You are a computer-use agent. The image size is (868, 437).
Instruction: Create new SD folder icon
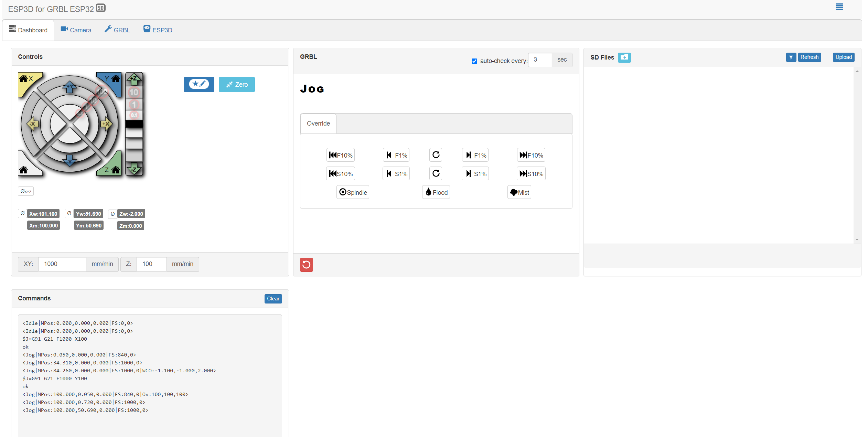pyautogui.click(x=624, y=57)
